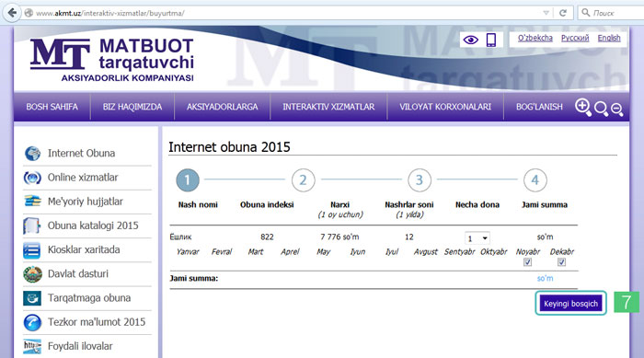Image resolution: width=644 pixels, height=358 pixels.
Task: Open Tezkor ma'lumot 2015 link
Action: click(x=97, y=322)
